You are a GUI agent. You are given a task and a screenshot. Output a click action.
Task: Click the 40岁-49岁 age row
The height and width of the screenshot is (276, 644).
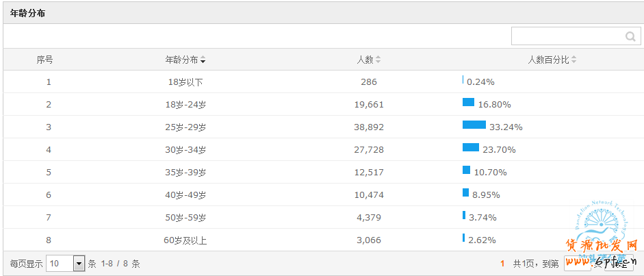(x=185, y=195)
